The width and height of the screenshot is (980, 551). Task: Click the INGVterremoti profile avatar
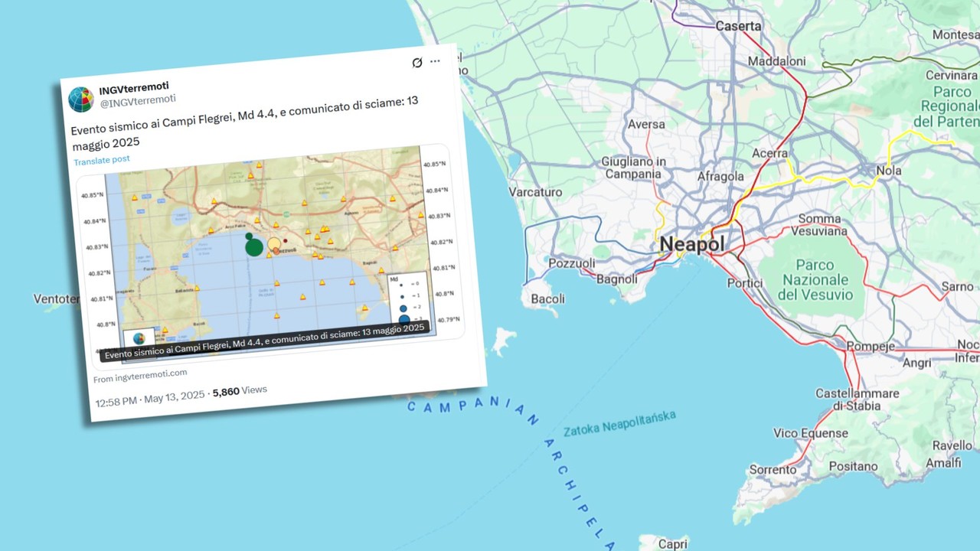click(80, 99)
